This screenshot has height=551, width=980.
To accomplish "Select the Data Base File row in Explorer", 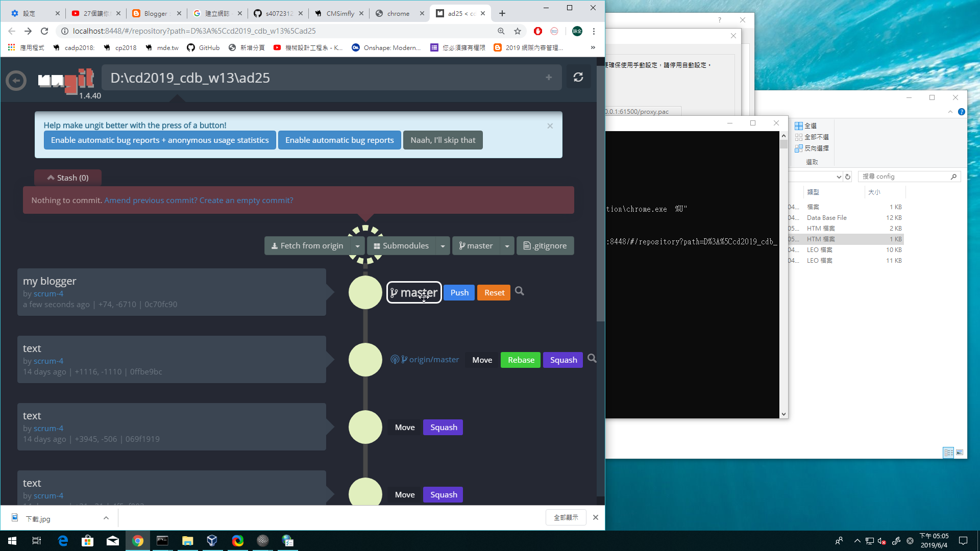I will click(x=846, y=218).
